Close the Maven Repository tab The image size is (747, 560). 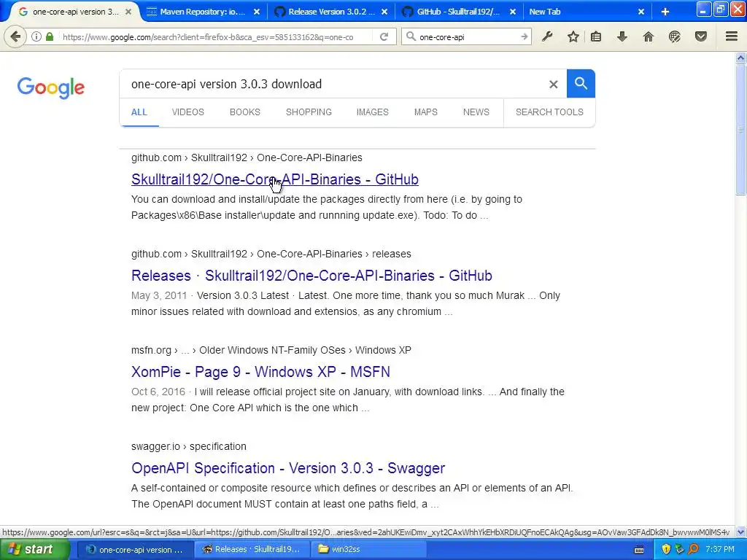[x=257, y=12]
